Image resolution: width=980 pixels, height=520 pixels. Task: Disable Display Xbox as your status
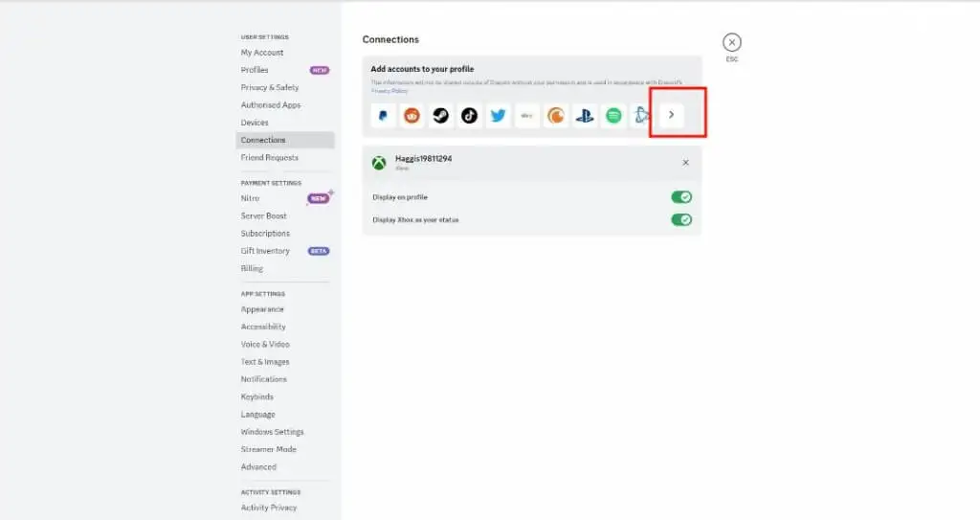point(681,219)
